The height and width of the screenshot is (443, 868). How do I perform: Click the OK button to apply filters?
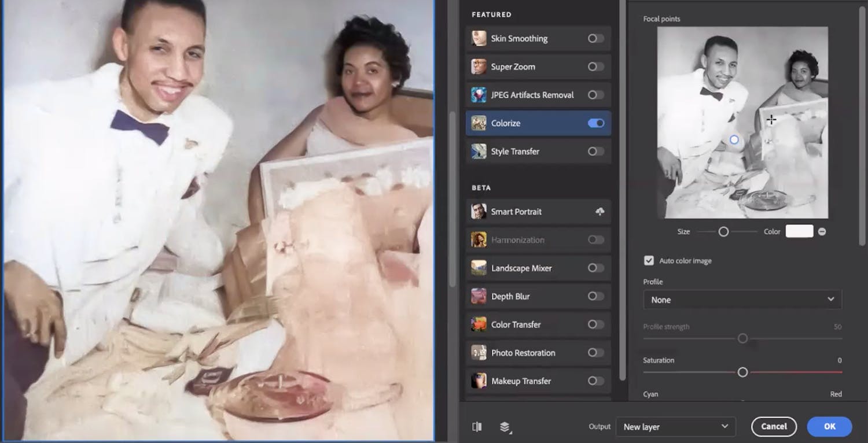tap(829, 426)
